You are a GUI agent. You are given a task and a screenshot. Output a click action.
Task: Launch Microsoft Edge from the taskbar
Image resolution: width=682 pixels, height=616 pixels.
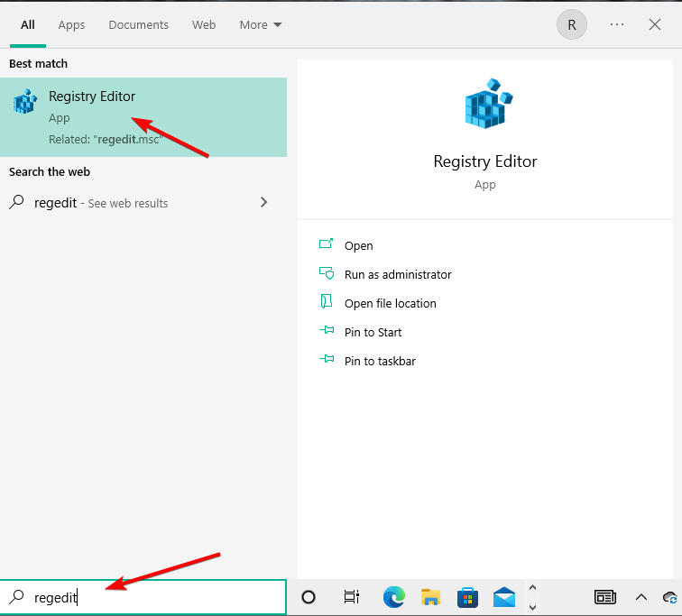[394, 597]
